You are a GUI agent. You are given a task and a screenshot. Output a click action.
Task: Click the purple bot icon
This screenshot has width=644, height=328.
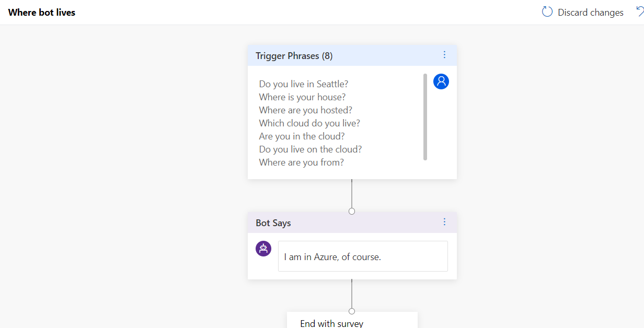pyautogui.click(x=263, y=249)
